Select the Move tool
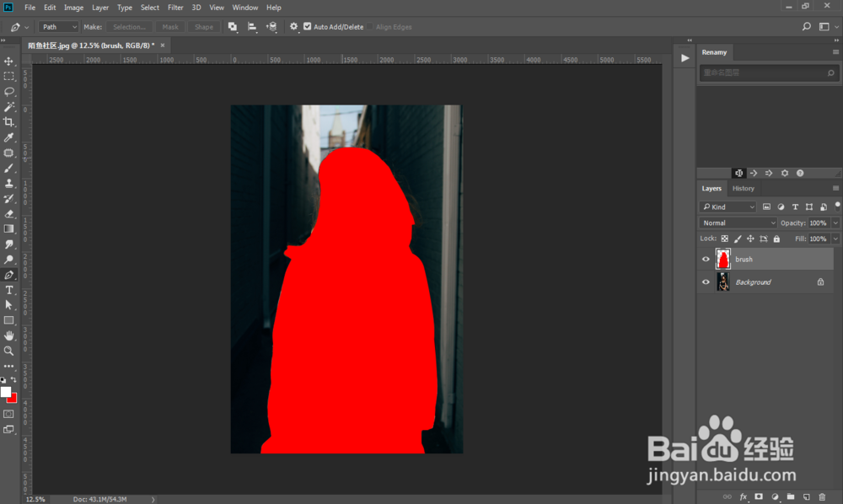Screen dimensions: 843x504 (8, 62)
